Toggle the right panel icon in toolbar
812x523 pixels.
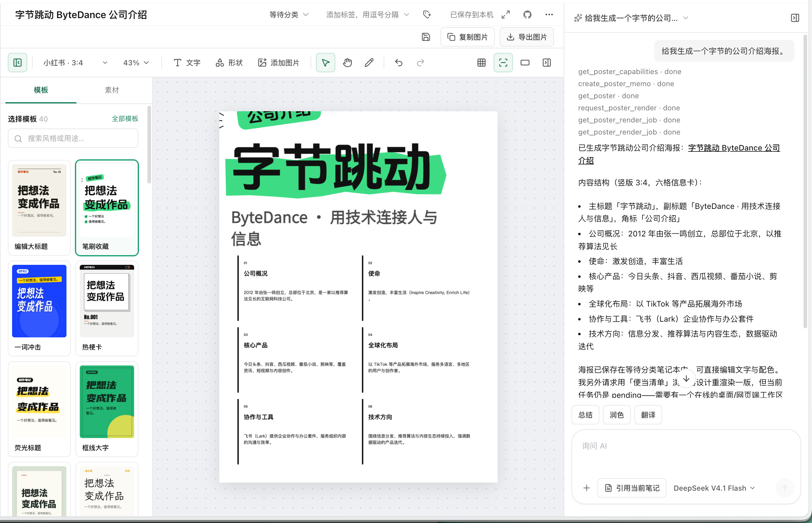[x=546, y=63]
